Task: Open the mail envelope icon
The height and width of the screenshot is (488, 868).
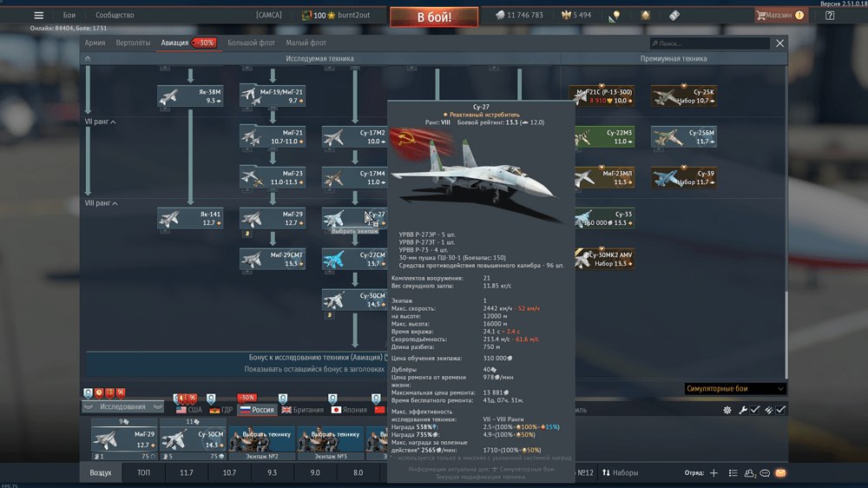Action: coord(780,473)
